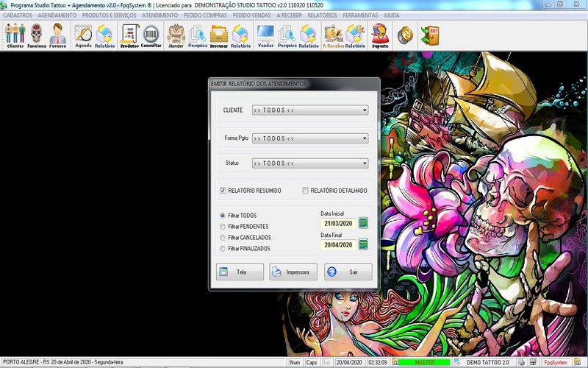The width and height of the screenshot is (588, 368).
Task: Open the Data Inicial calendar picker
Action: click(363, 223)
